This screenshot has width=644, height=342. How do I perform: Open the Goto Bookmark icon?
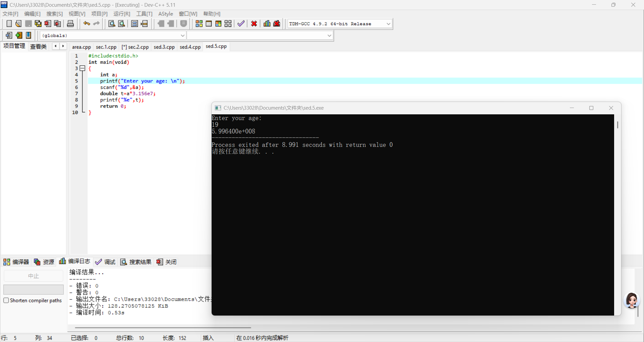click(x=29, y=35)
